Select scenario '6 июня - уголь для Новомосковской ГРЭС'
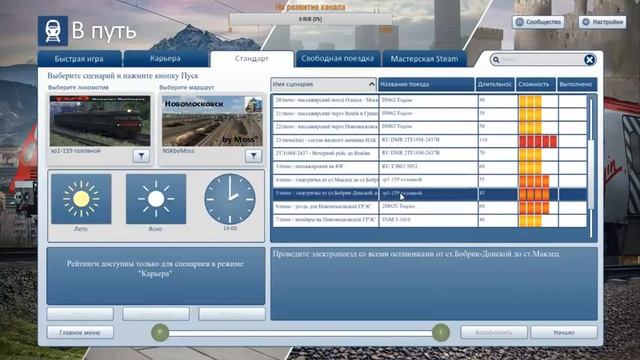 coord(326,207)
